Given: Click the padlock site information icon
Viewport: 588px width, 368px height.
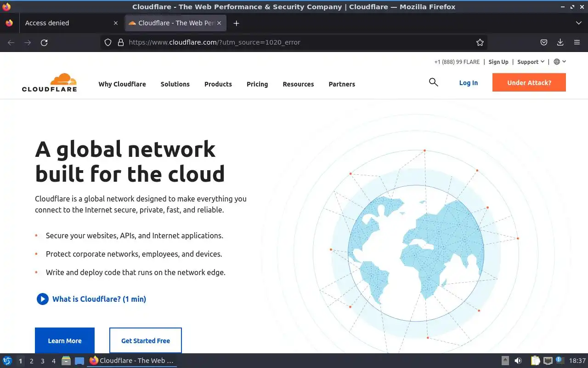Looking at the screenshot, I should pos(121,42).
